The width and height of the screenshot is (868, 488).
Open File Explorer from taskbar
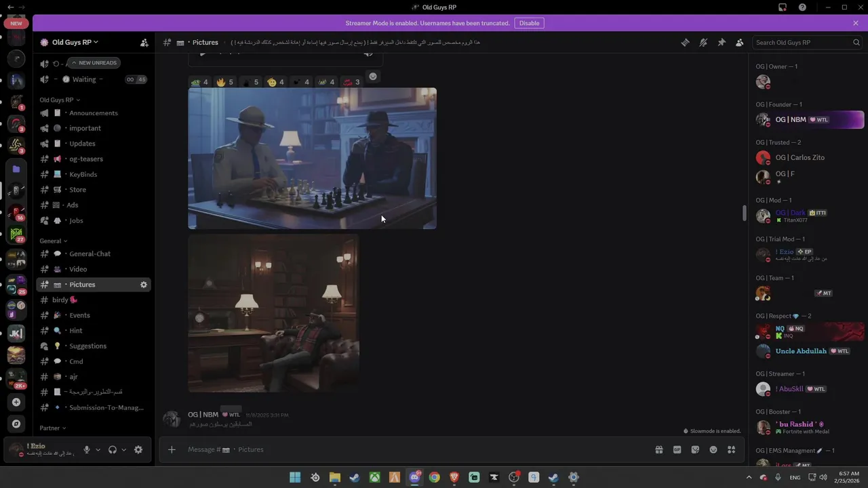pyautogui.click(x=335, y=477)
